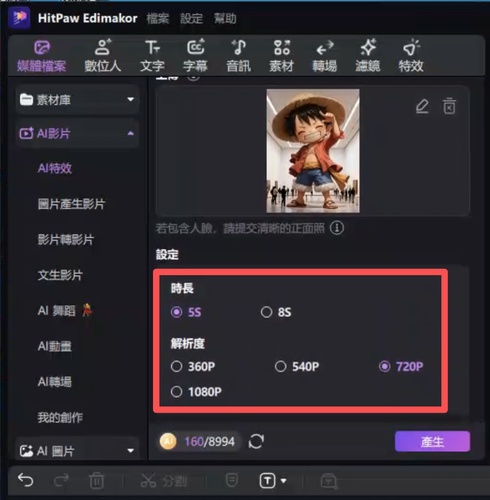Click the HitPaw Edimakor logo icon
The image size is (490, 500).
(19, 17)
